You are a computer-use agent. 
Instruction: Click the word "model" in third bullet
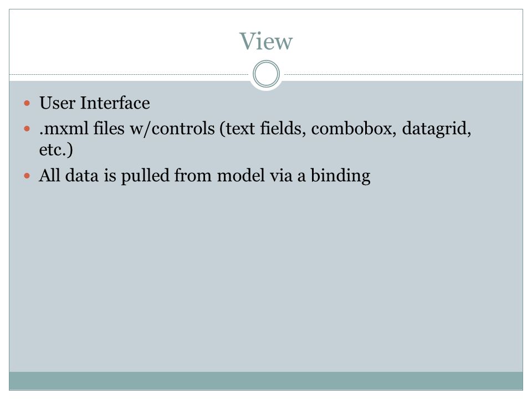click(241, 176)
